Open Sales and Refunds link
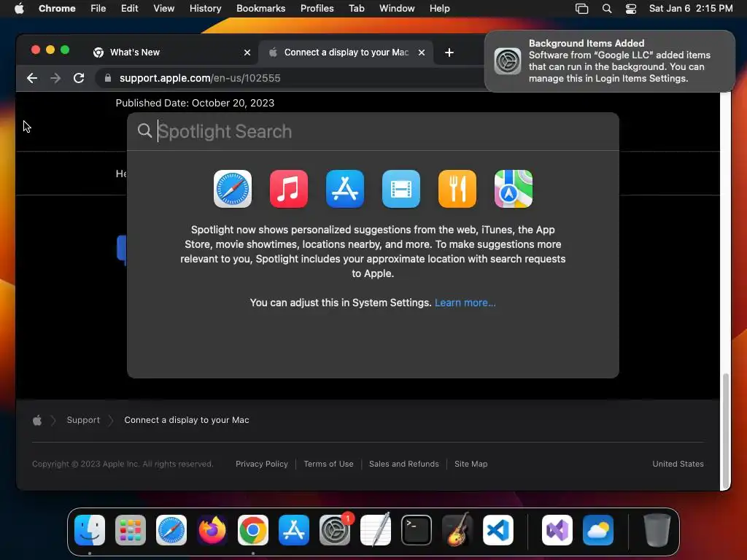 (404, 464)
